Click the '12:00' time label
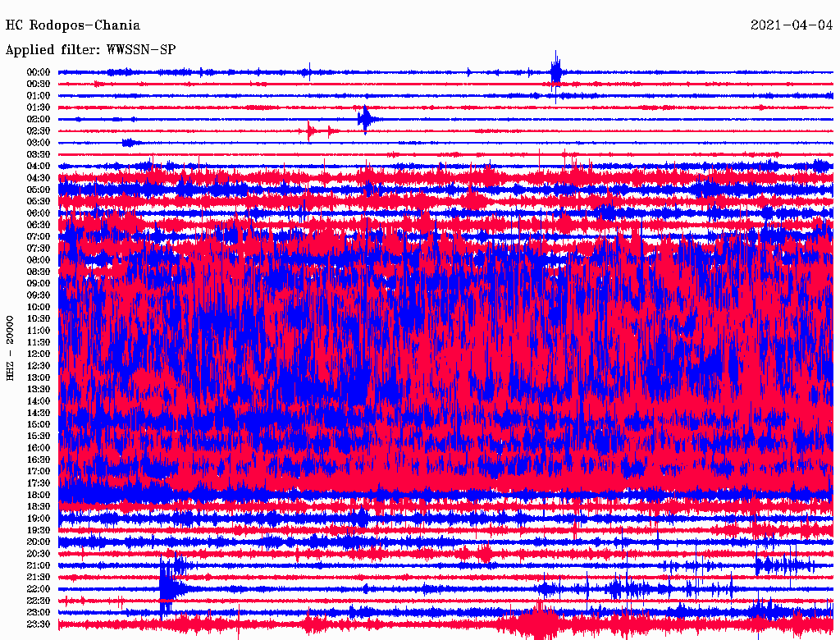 [x=38, y=354]
